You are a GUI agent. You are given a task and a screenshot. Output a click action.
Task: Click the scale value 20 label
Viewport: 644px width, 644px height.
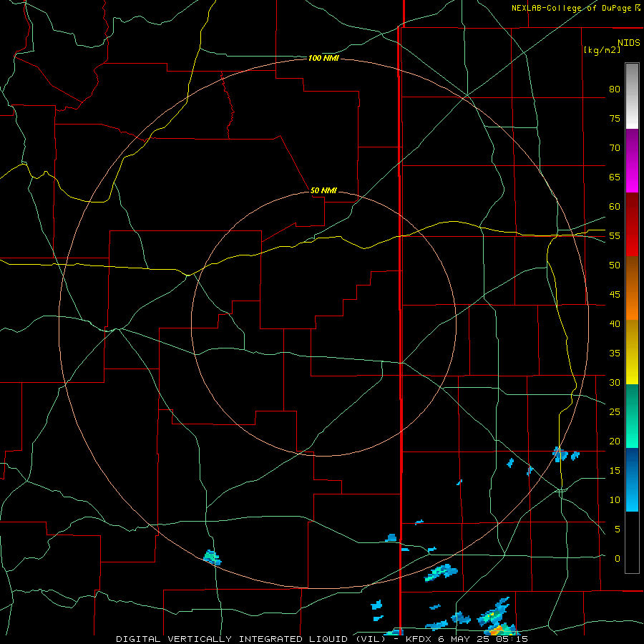[x=615, y=441]
